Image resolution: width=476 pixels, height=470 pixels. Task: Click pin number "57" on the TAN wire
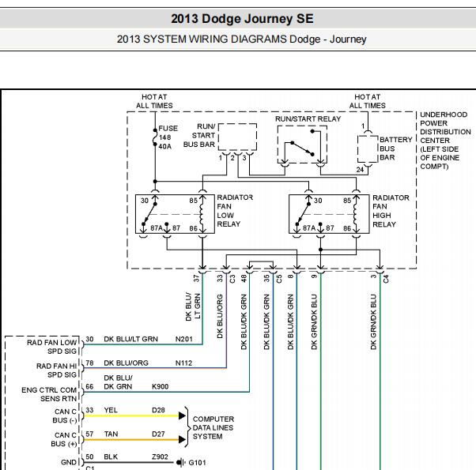89,434
